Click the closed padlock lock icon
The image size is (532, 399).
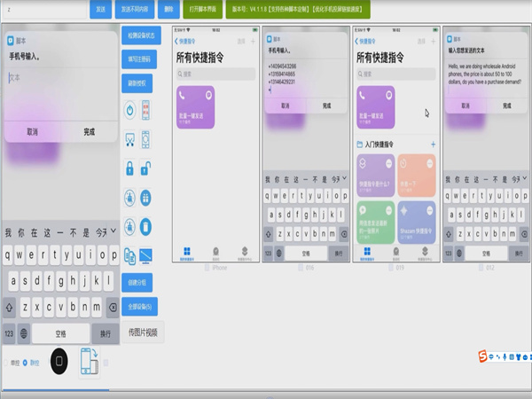(129, 168)
